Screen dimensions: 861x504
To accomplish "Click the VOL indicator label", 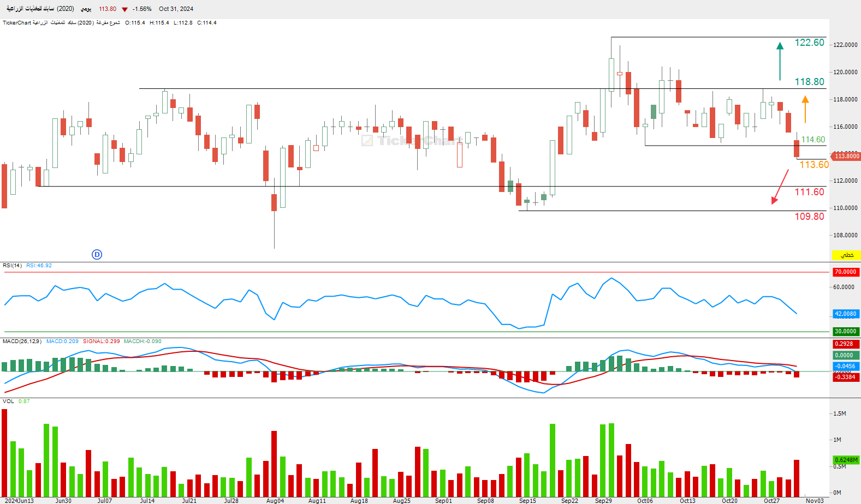I will tap(8, 401).
